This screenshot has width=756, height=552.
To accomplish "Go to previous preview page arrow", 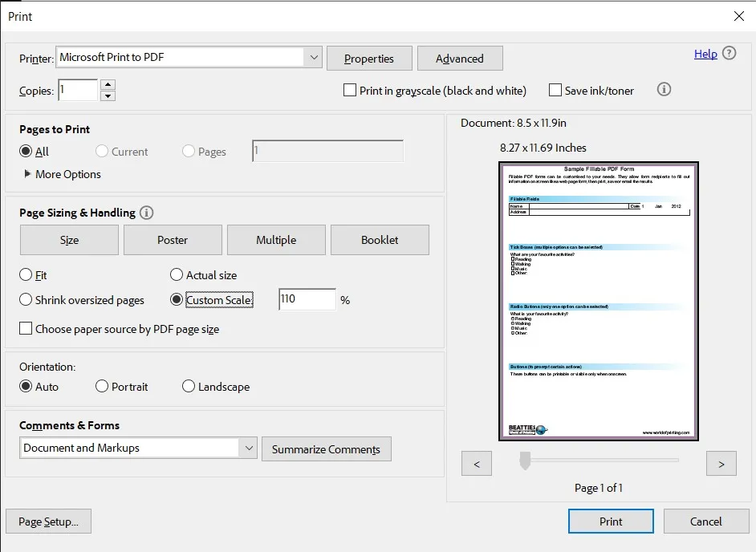I will [477, 464].
